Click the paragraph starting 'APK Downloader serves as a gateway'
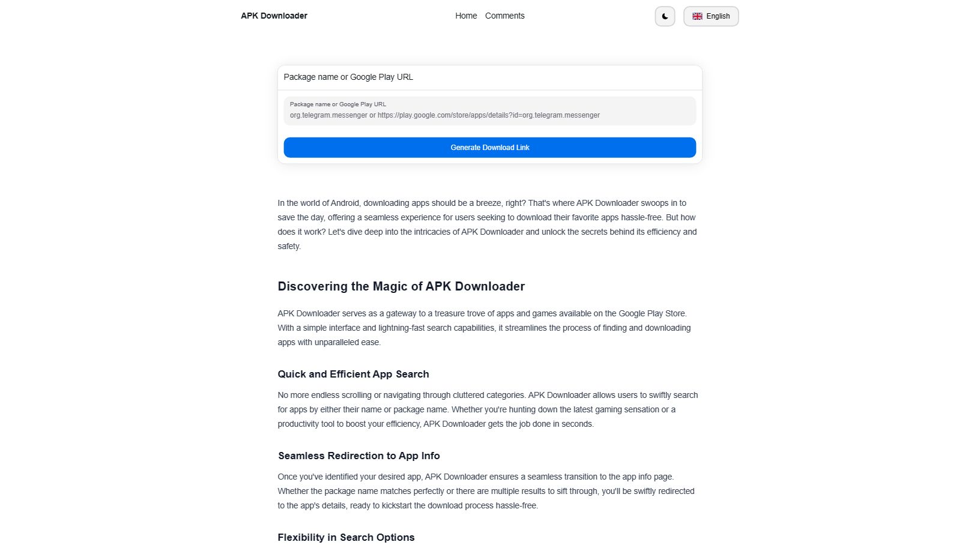980x551 pixels. point(485,328)
